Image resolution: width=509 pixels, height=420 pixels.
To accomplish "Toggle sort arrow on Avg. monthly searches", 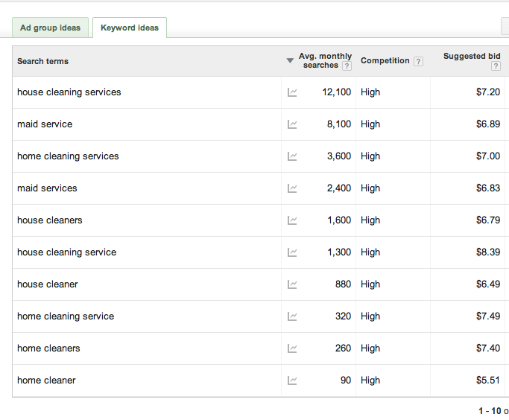I will click(290, 61).
